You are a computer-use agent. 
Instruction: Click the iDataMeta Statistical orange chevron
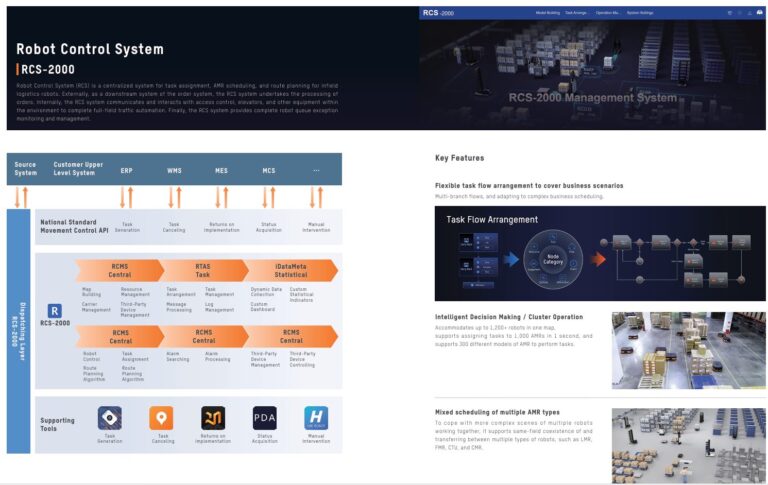click(x=291, y=270)
